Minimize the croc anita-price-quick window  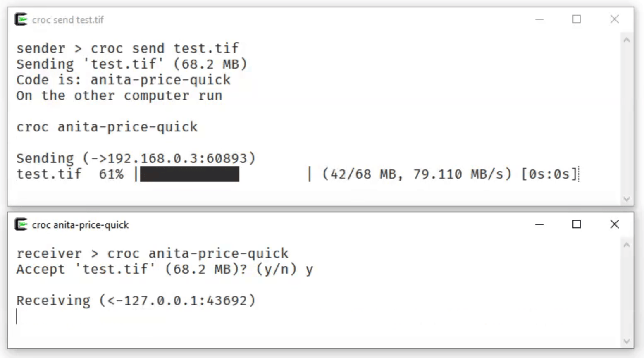coord(539,224)
